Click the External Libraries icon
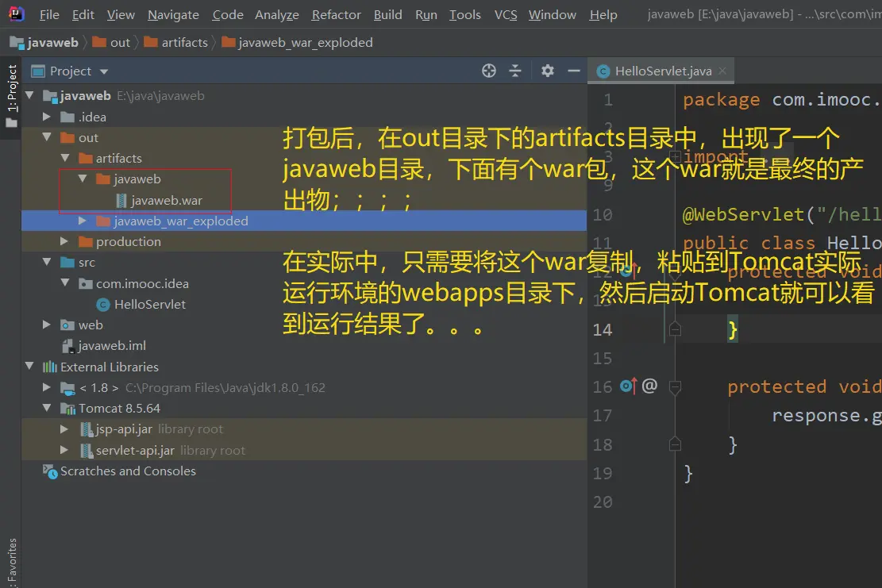Screen dimensions: 882x588 coord(50,367)
